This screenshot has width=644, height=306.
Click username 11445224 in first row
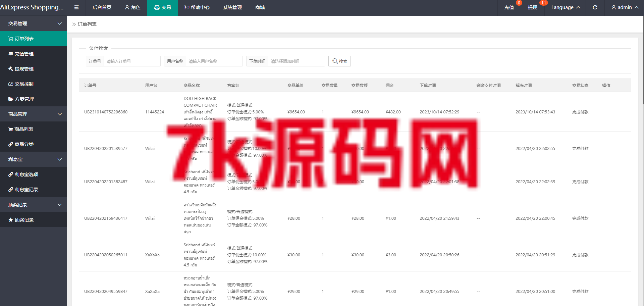(x=155, y=112)
